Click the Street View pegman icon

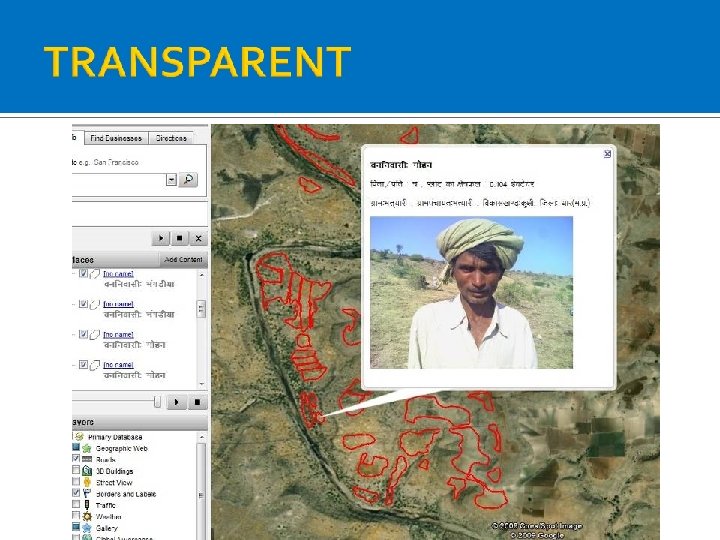tap(87, 482)
